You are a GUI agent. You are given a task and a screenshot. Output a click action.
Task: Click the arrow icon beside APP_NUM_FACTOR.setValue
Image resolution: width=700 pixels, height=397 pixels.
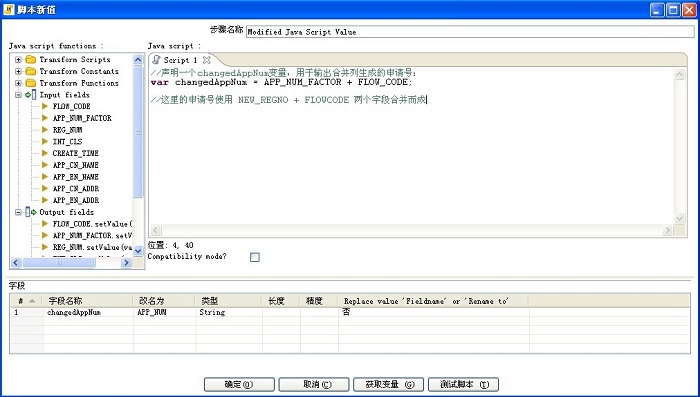click(x=45, y=235)
